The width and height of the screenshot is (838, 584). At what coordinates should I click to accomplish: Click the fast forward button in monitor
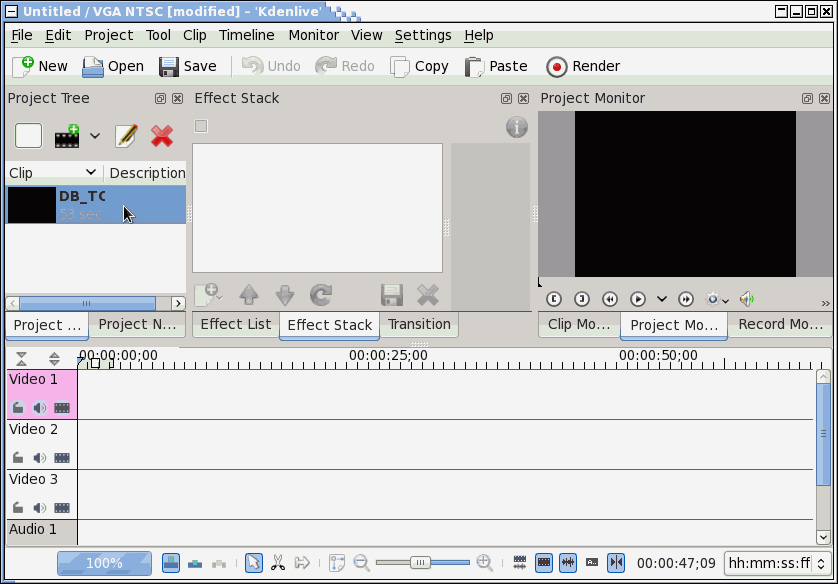[686, 299]
